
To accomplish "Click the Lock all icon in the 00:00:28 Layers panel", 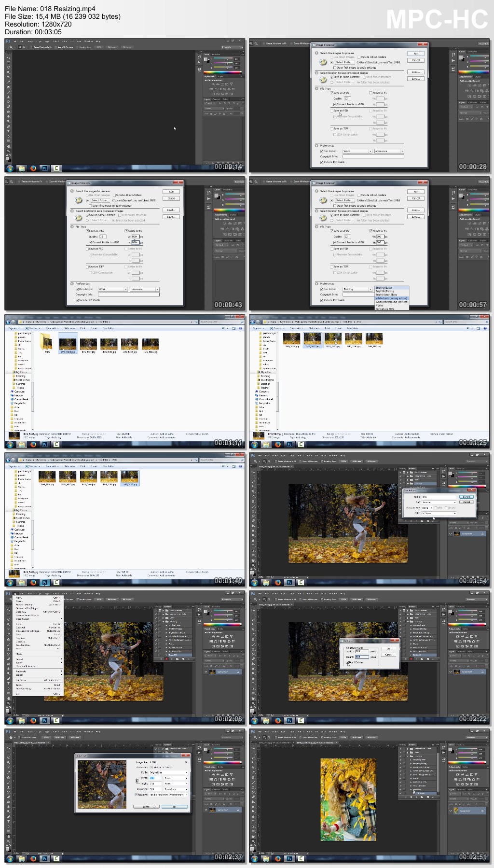I will pos(481,119).
